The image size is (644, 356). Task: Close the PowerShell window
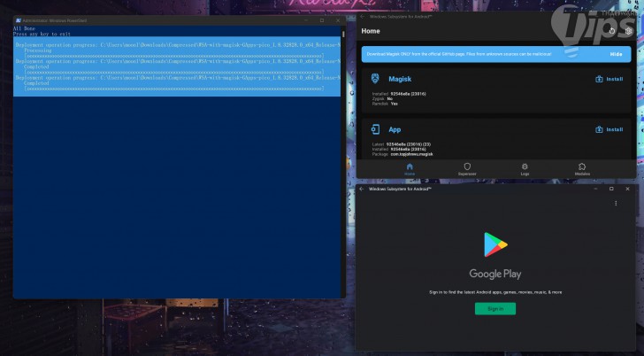pyautogui.click(x=338, y=20)
